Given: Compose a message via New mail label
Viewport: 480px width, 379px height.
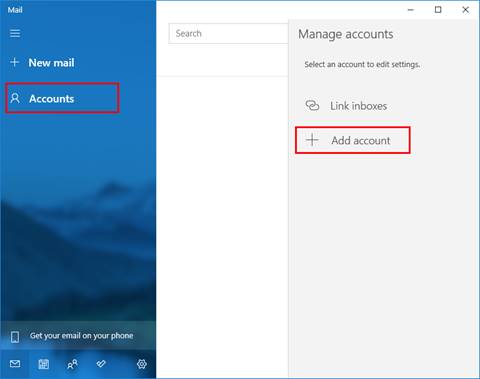Looking at the screenshot, I should pyautogui.click(x=51, y=63).
